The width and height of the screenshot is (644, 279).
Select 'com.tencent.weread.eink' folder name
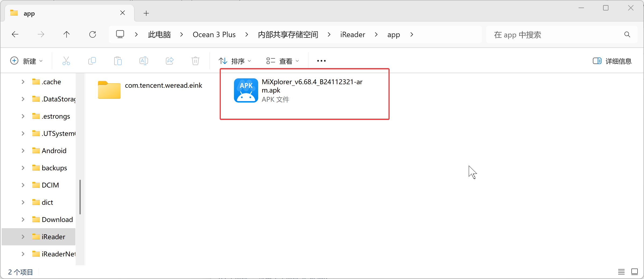pyautogui.click(x=163, y=85)
